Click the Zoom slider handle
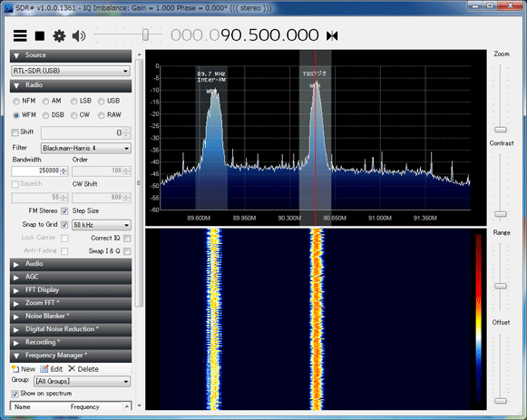The image size is (527, 420). coord(501,130)
